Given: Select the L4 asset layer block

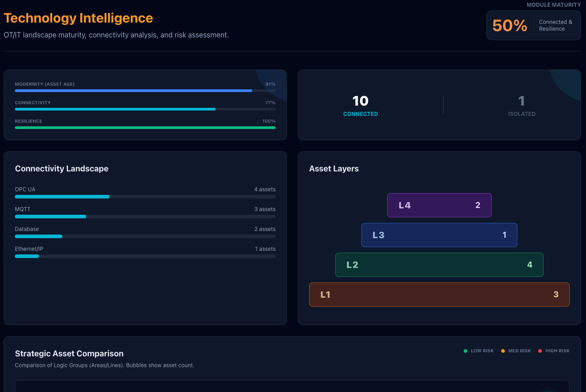Looking at the screenshot, I should (x=439, y=205).
